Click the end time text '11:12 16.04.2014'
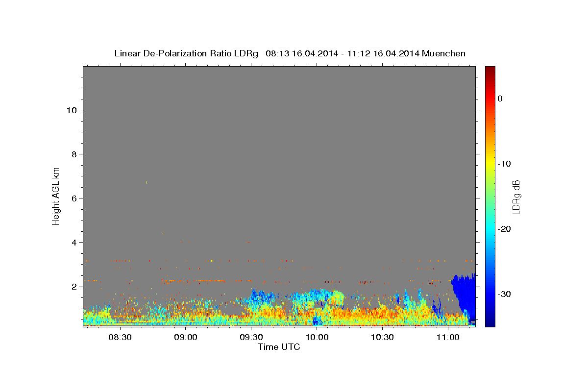The image size is (588, 392). 383,53
